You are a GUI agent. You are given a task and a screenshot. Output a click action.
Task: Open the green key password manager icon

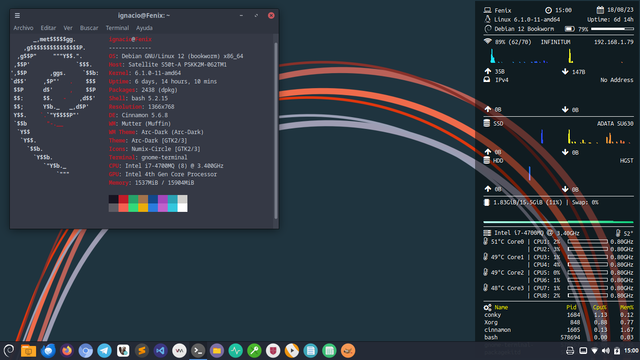254,351
